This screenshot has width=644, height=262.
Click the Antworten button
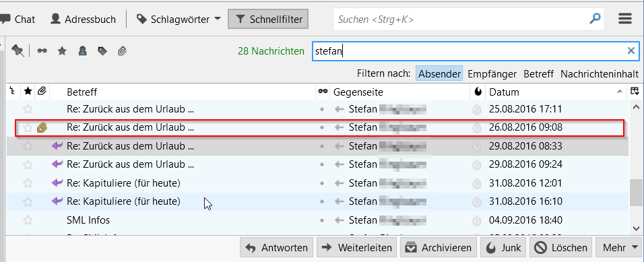pyautogui.click(x=276, y=248)
